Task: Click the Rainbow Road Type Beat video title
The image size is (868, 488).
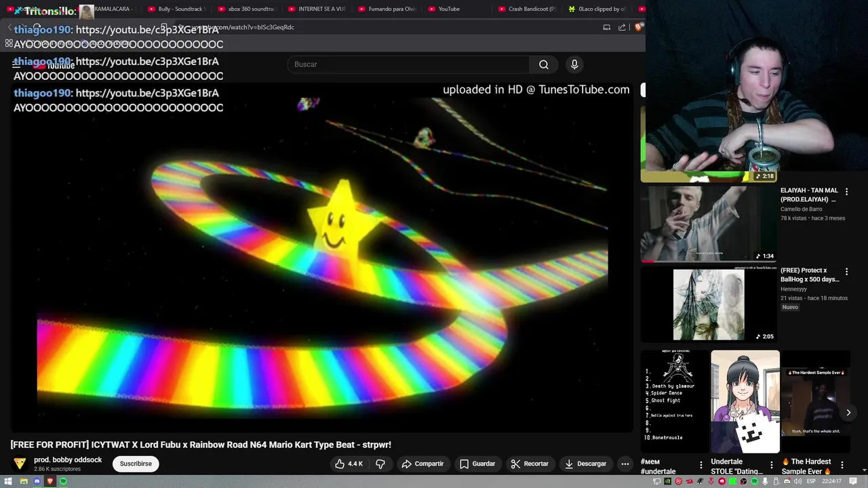Action: [x=201, y=445]
